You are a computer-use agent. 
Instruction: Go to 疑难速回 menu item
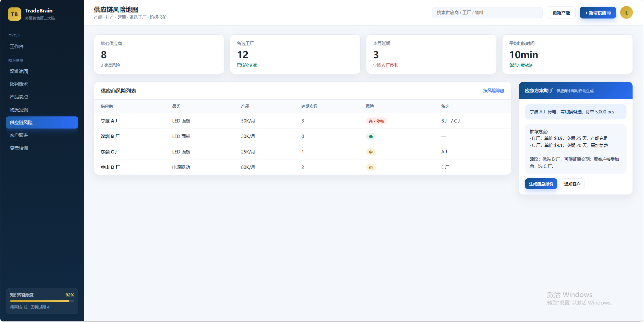[x=42, y=71]
